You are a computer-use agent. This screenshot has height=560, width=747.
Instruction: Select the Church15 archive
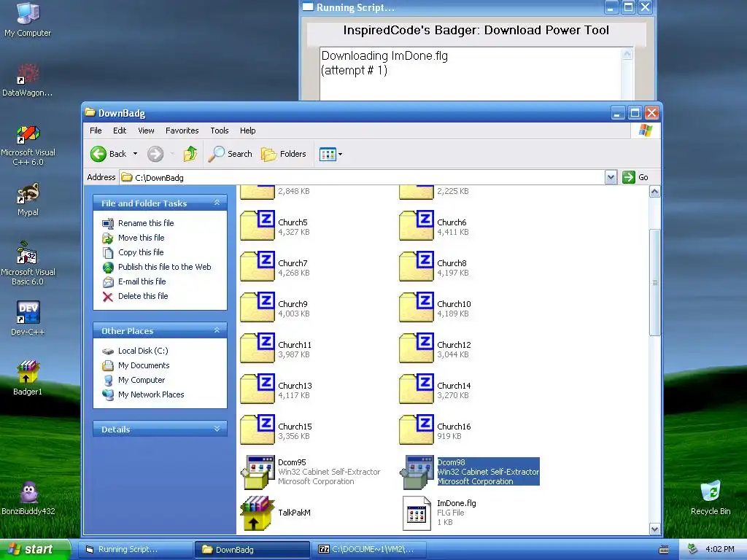click(258, 430)
